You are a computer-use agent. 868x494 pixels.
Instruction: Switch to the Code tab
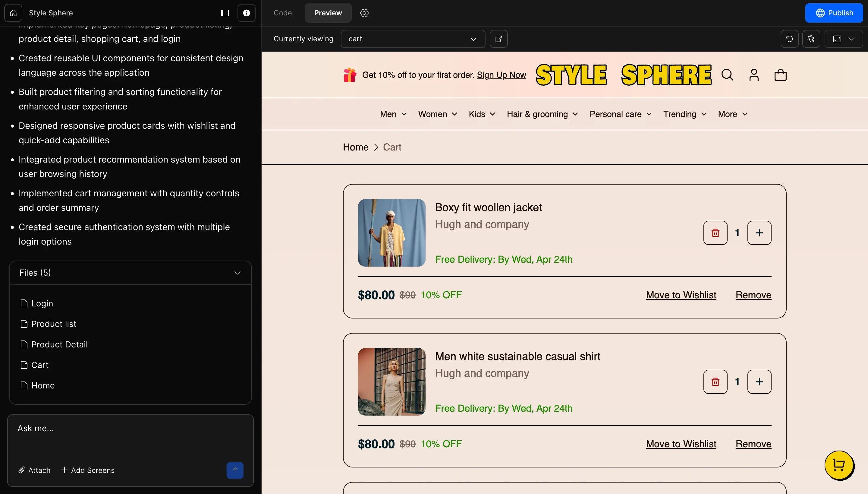coord(282,13)
